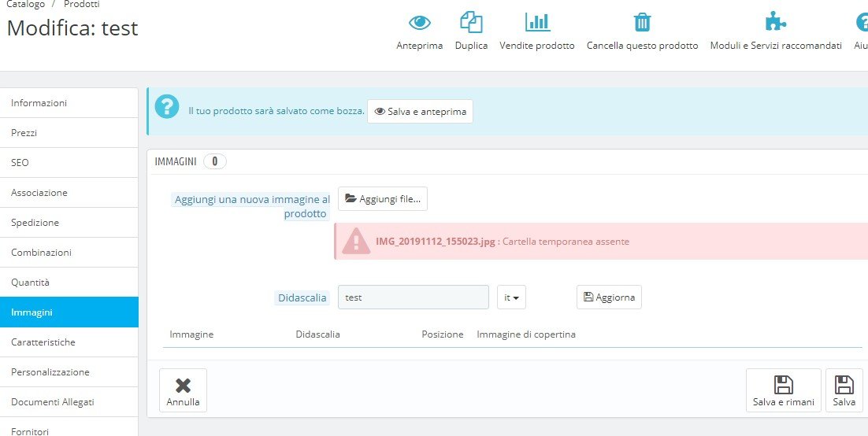Open the Informazioni tab

click(69, 103)
